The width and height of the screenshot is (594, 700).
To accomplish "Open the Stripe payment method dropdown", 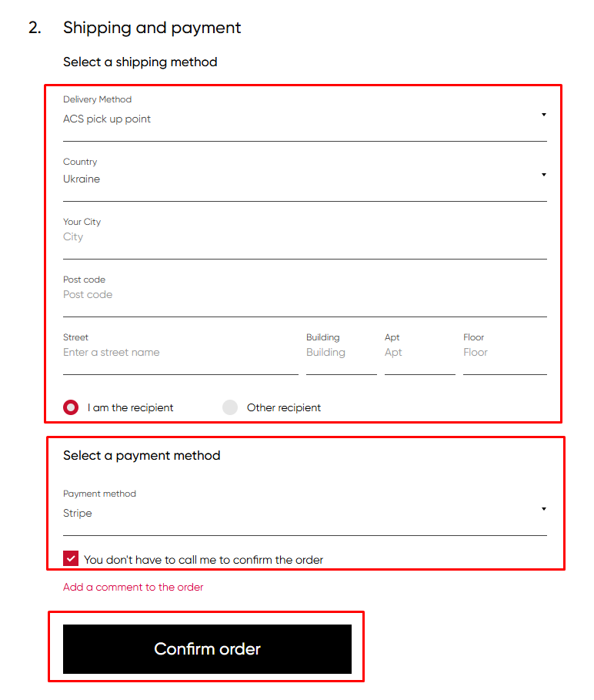I will coord(300,514).
